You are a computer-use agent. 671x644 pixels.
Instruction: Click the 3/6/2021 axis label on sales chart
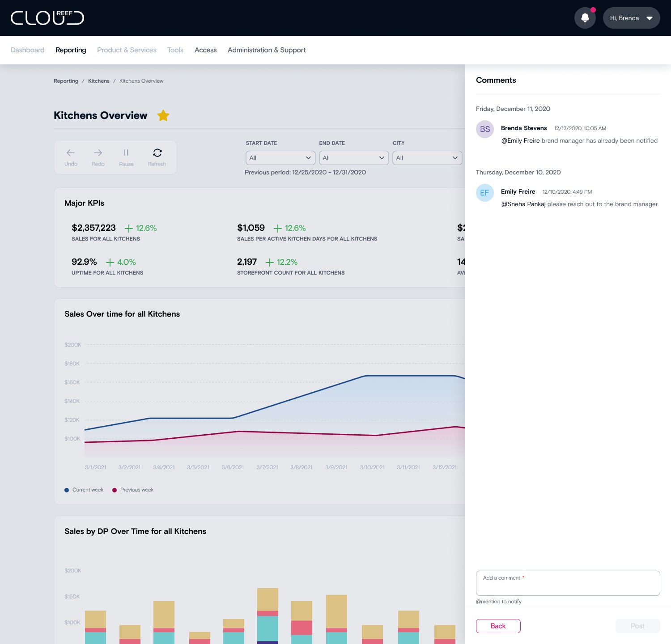[x=233, y=467]
